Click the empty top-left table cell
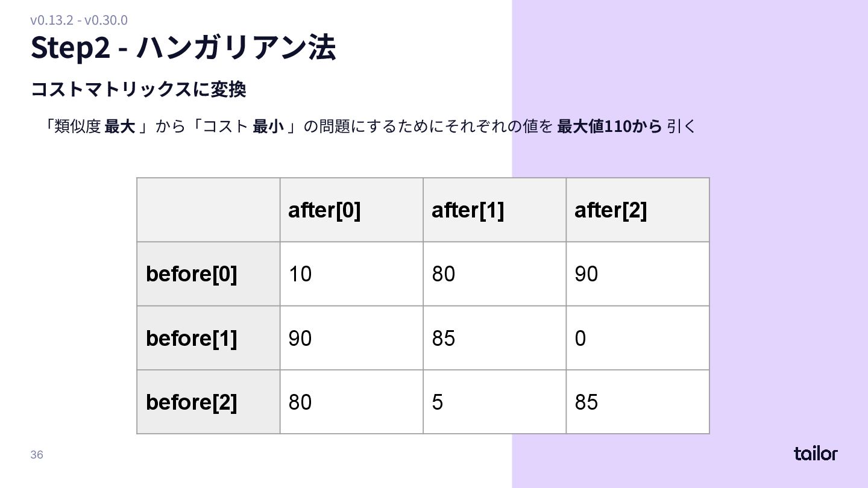This screenshot has width=868, height=488. (209, 210)
